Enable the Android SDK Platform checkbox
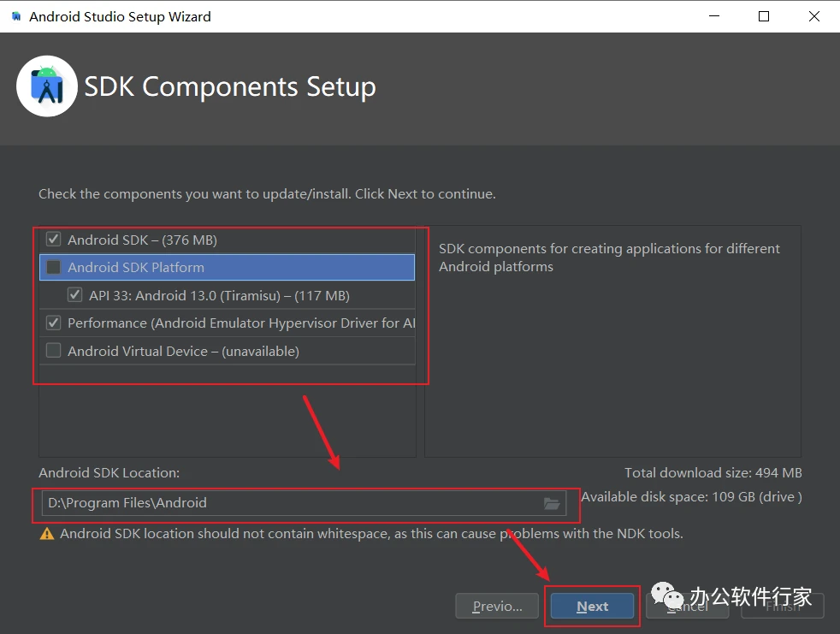Viewport: 840px width, 634px height. (54, 268)
